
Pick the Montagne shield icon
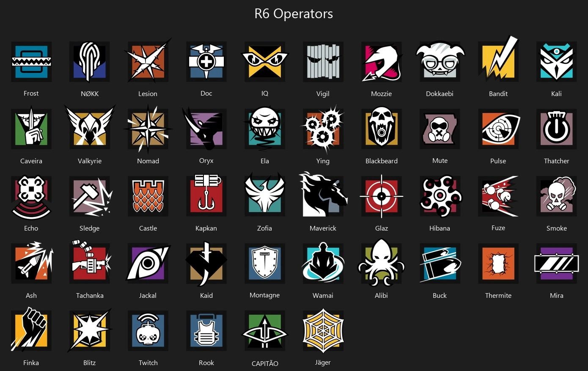click(x=265, y=264)
